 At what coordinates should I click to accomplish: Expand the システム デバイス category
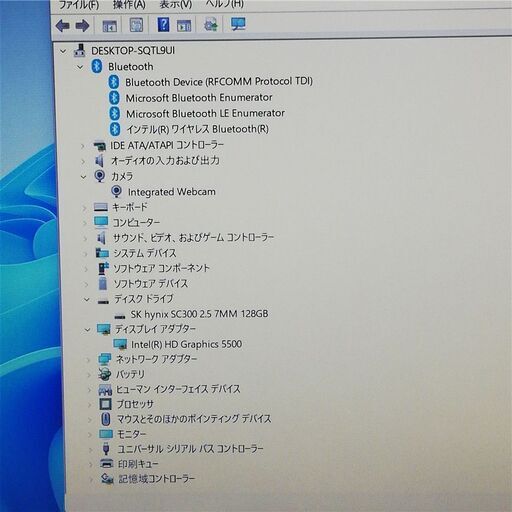coord(85,254)
